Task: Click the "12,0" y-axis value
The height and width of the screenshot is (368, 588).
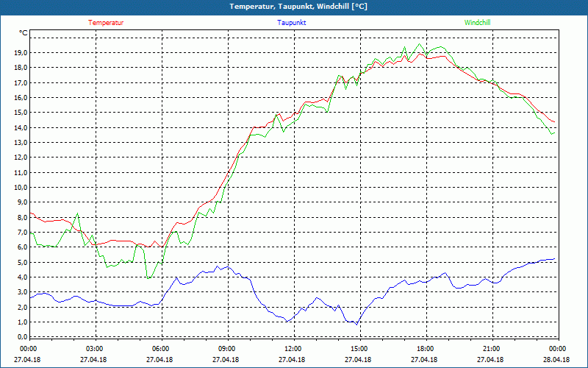Action: [x=21, y=158]
